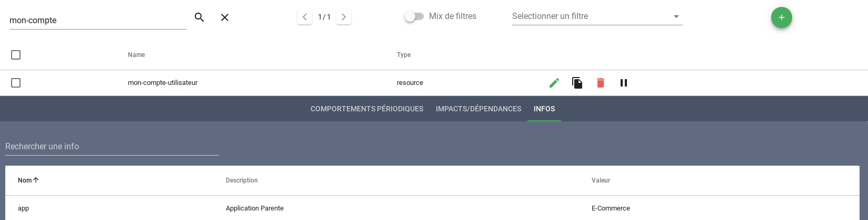This screenshot has width=868, height=220.
Task: Duplicate mon-compte-utilisateur with the copy icon
Action: pos(577,83)
